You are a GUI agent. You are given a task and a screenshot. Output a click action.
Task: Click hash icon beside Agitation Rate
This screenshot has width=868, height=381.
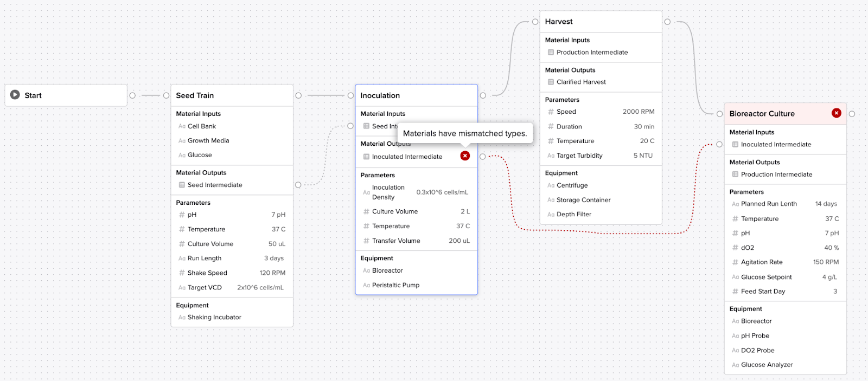[x=735, y=262]
